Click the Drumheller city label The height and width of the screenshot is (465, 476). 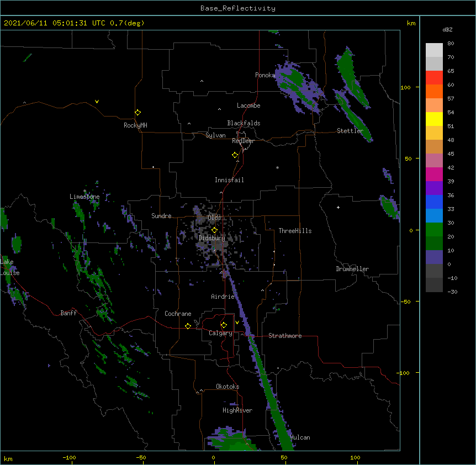point(352,269)
